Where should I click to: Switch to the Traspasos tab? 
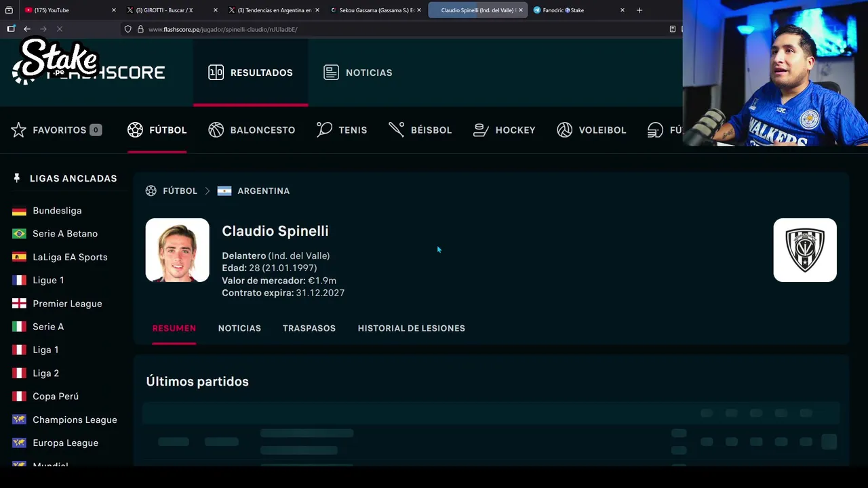coord(309,328)
